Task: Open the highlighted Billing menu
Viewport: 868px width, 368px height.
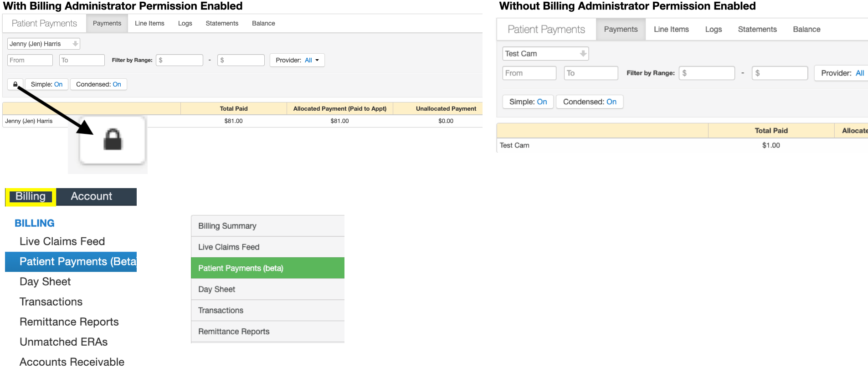Action: [x=31, y=197]
